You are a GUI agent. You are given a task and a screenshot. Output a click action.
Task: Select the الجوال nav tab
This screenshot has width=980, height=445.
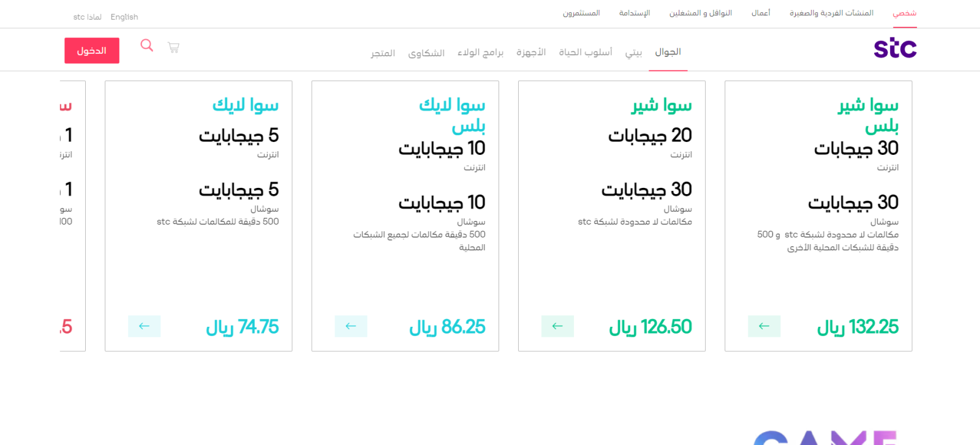coord(668,52)
